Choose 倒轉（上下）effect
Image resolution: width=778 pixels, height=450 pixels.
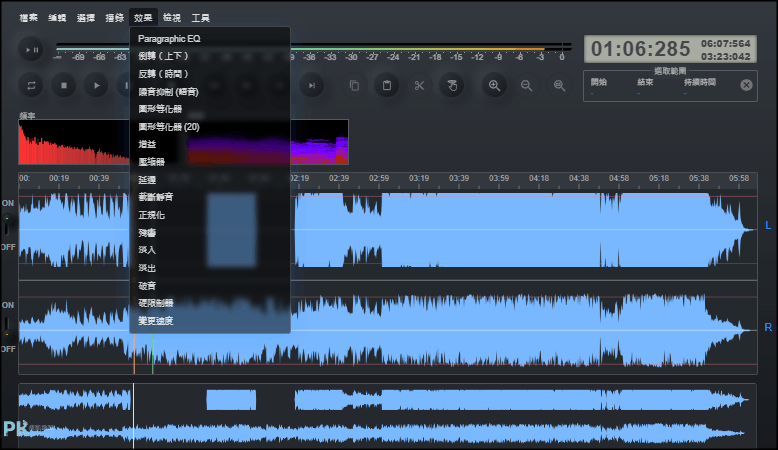point(210,56)
